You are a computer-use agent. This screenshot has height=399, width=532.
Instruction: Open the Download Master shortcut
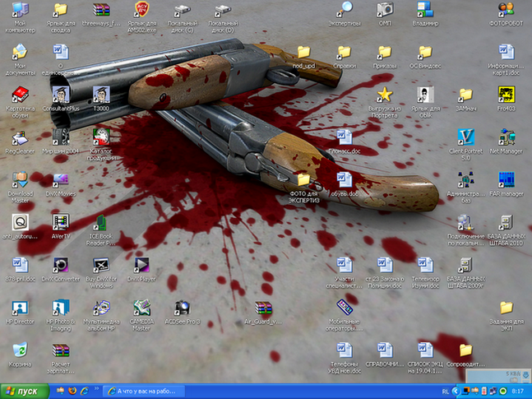pyautogui.click(x=20, y=181)
